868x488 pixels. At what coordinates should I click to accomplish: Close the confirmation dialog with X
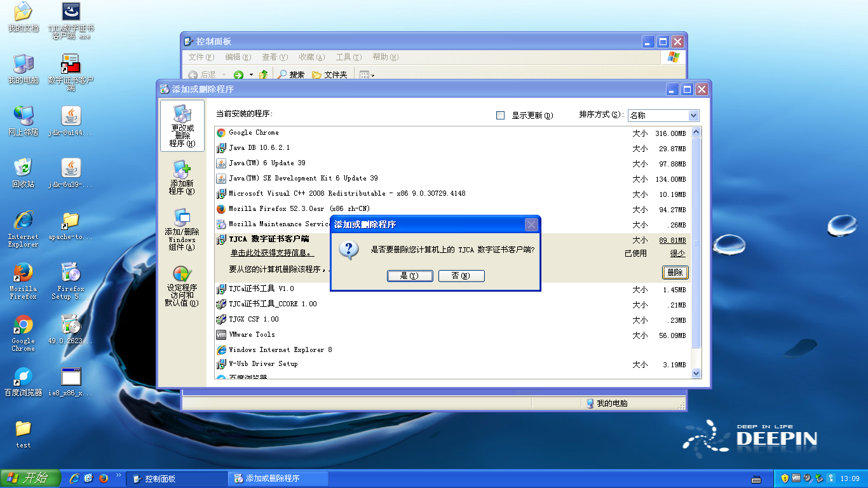click(x=531, y=224)
